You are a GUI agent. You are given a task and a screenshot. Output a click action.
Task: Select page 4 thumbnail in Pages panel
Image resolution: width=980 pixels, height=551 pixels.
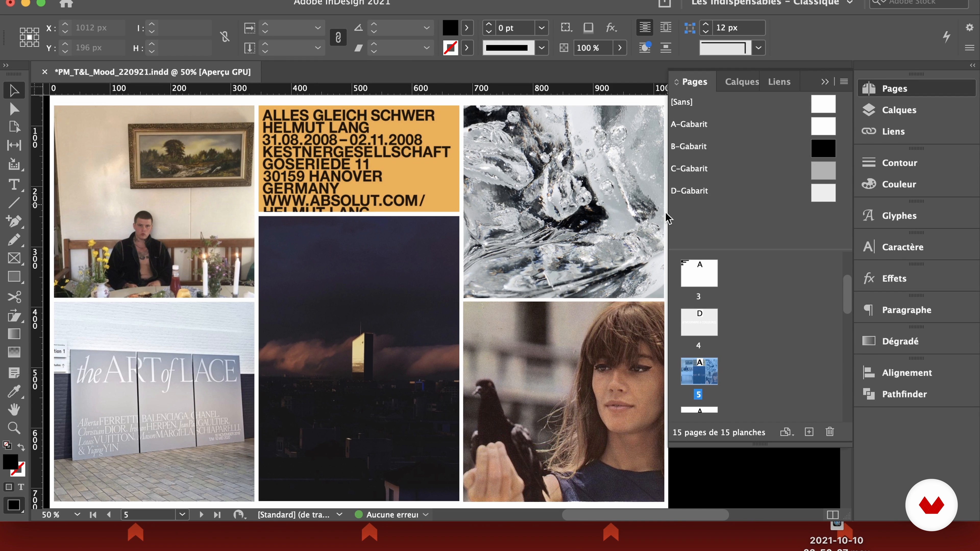[699, 322]
